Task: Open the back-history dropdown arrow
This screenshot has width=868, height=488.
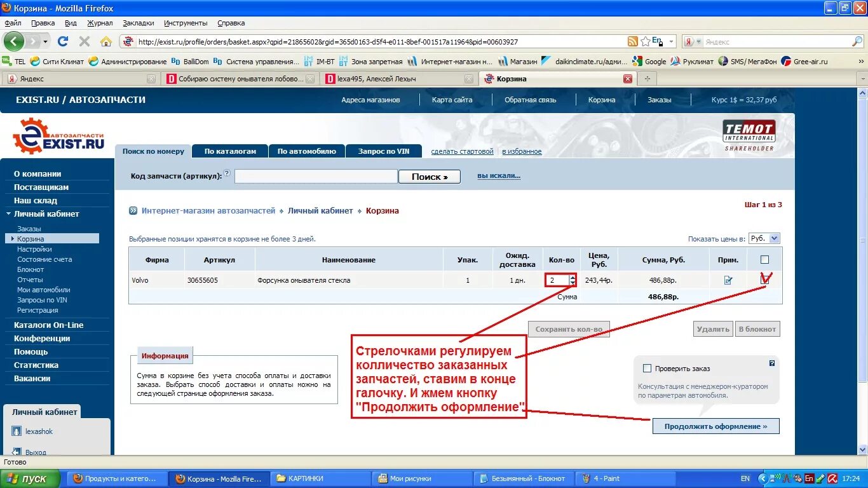Action: point(44,42)
